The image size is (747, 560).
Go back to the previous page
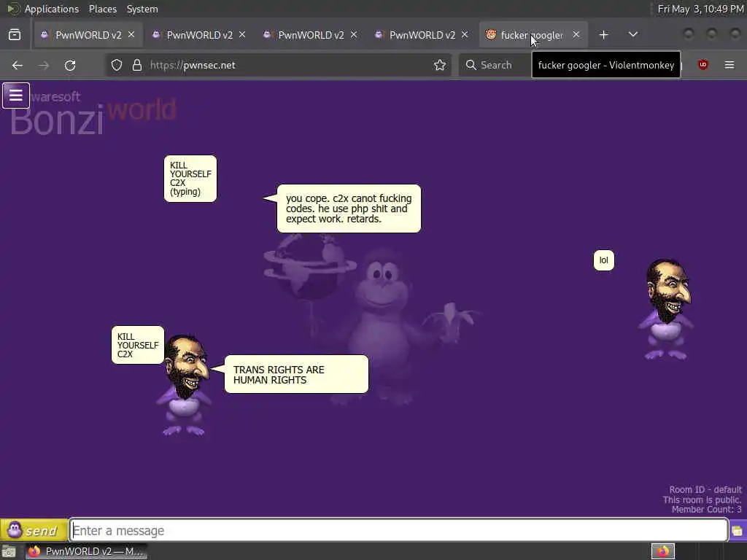tap(18, 65)
